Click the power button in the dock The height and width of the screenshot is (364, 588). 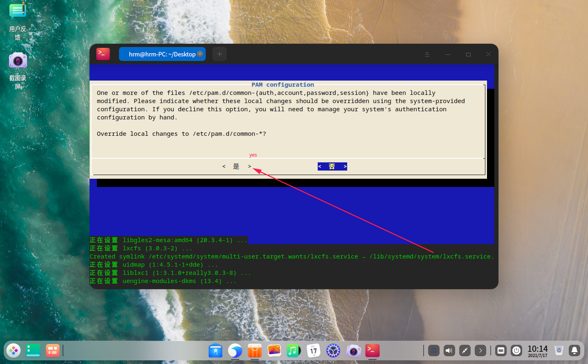coord(516,351)
